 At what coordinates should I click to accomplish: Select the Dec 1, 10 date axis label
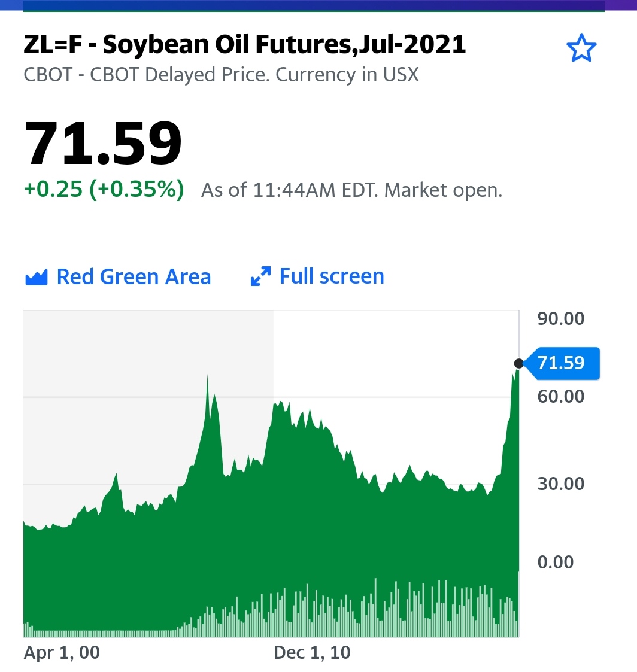tap(312, 653)
